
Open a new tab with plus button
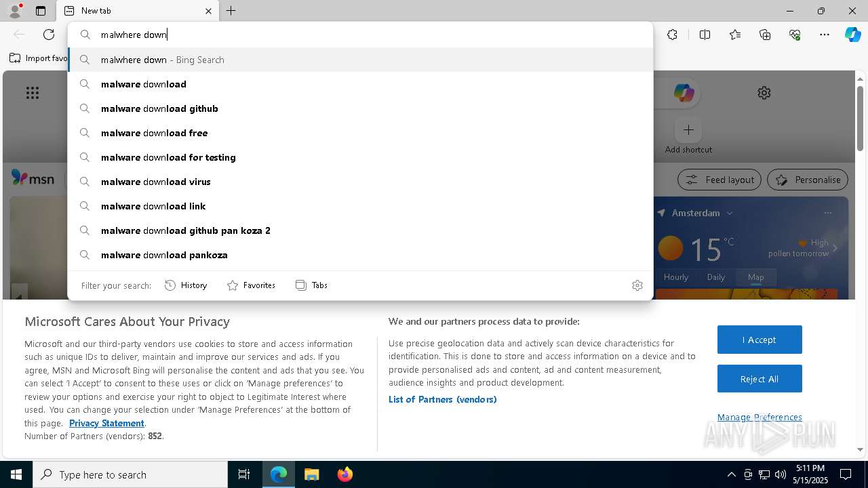(x=231, y=11)
